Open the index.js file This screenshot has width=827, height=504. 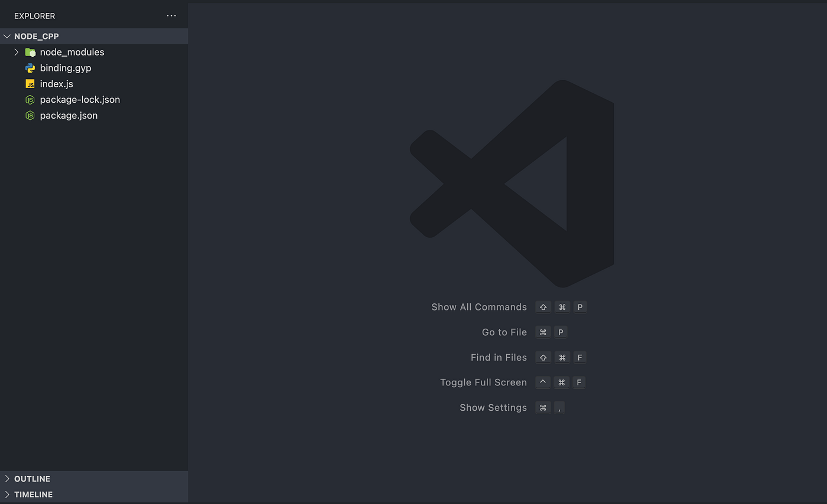point(56,84)
